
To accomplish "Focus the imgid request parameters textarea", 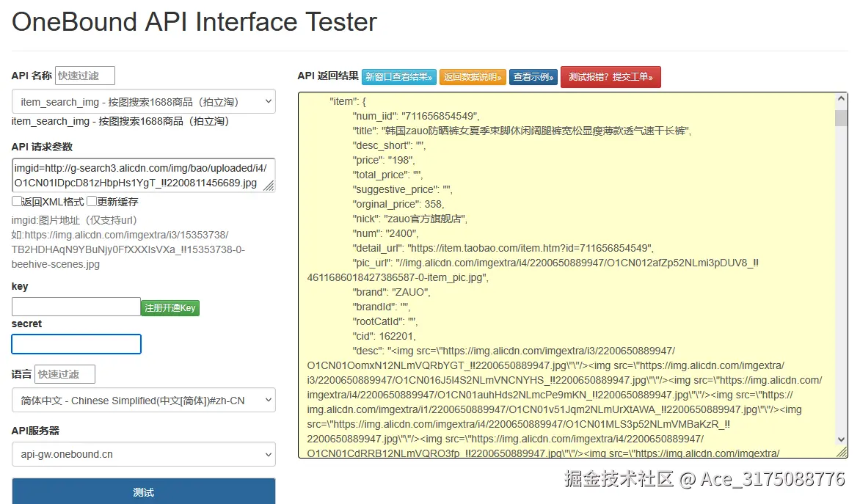I will [x=143, y=175].
